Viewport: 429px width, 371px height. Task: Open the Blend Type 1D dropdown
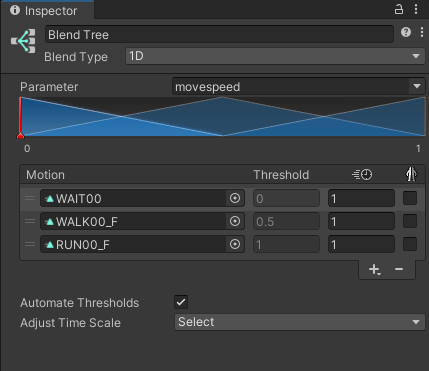(275, 56)
